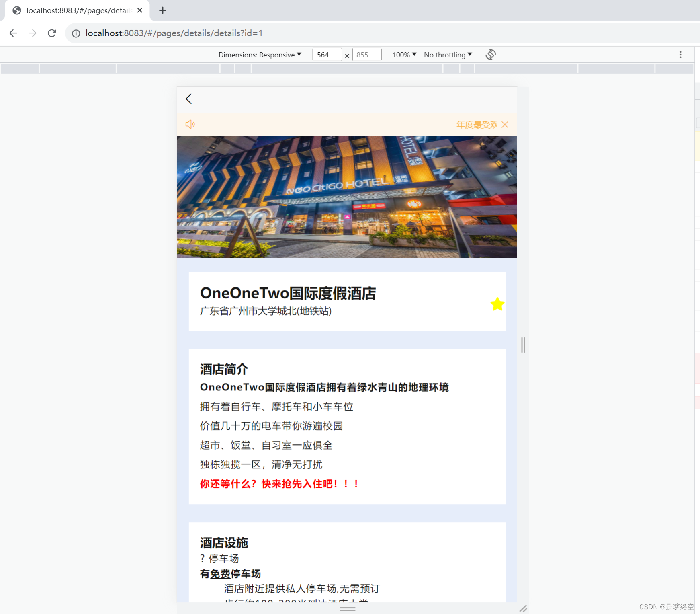Click the ? 停车场 line

coord(219,558)
